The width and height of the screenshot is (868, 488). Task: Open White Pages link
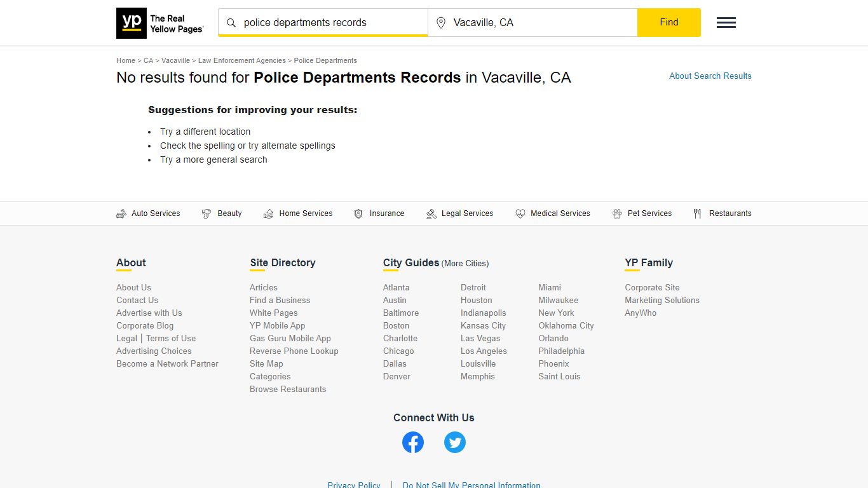click(274, 313)
